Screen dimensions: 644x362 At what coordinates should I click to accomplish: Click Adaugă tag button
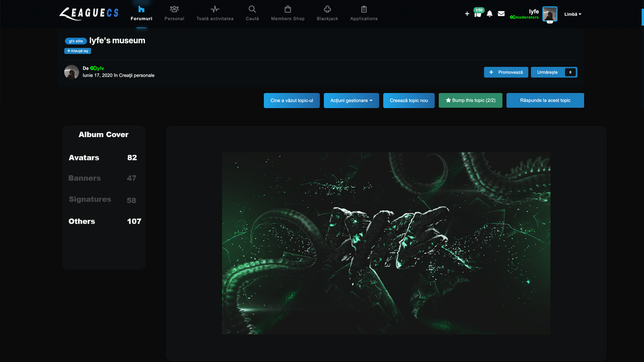[x=78, y=51]
